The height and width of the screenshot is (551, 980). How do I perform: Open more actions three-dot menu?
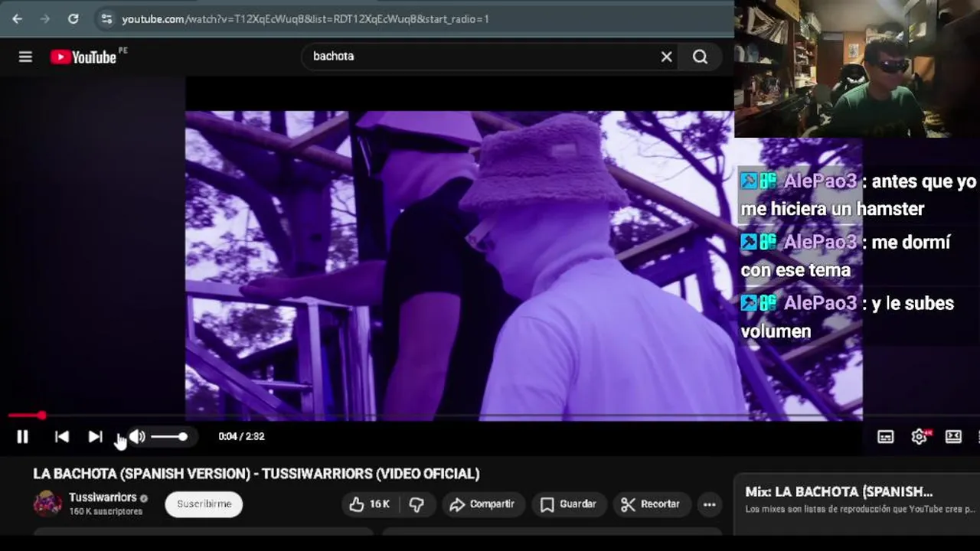(709, 504)
